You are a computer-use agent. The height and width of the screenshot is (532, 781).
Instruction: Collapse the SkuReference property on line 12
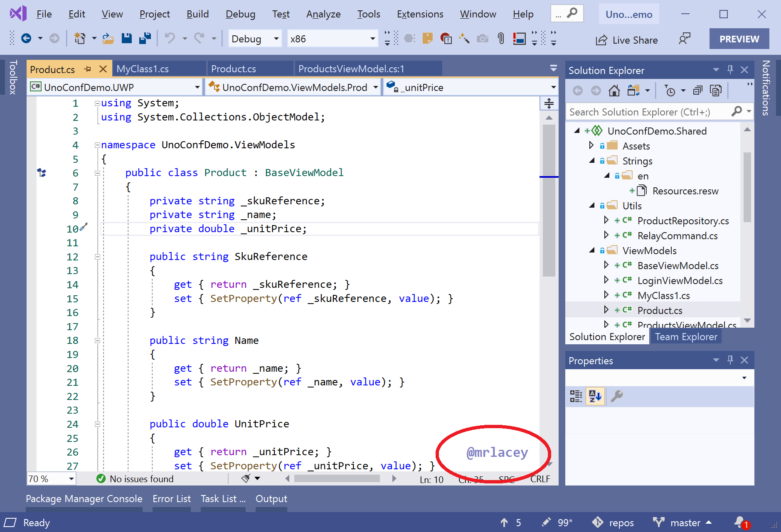[x=97, y=257]
